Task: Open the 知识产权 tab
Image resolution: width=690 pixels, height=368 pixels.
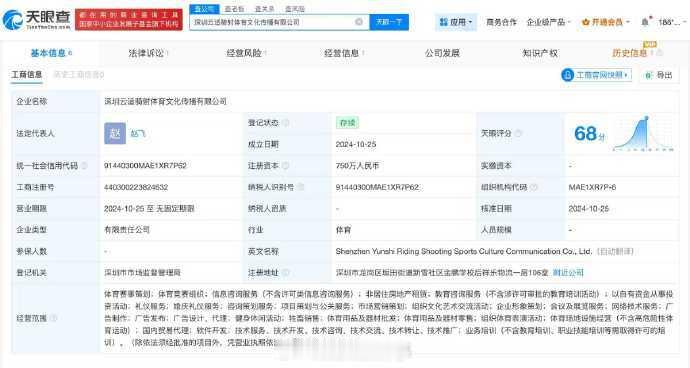Action: click(x=540, y=53)
